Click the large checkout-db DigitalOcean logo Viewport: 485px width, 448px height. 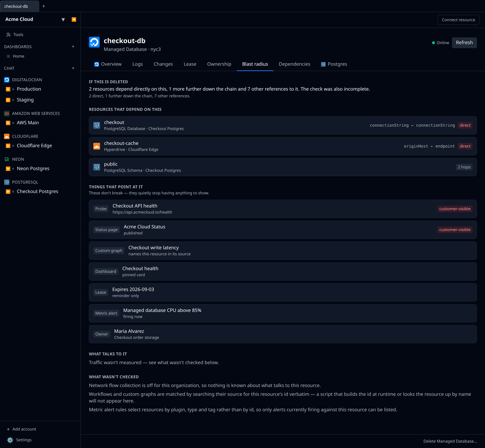[94, 42]
